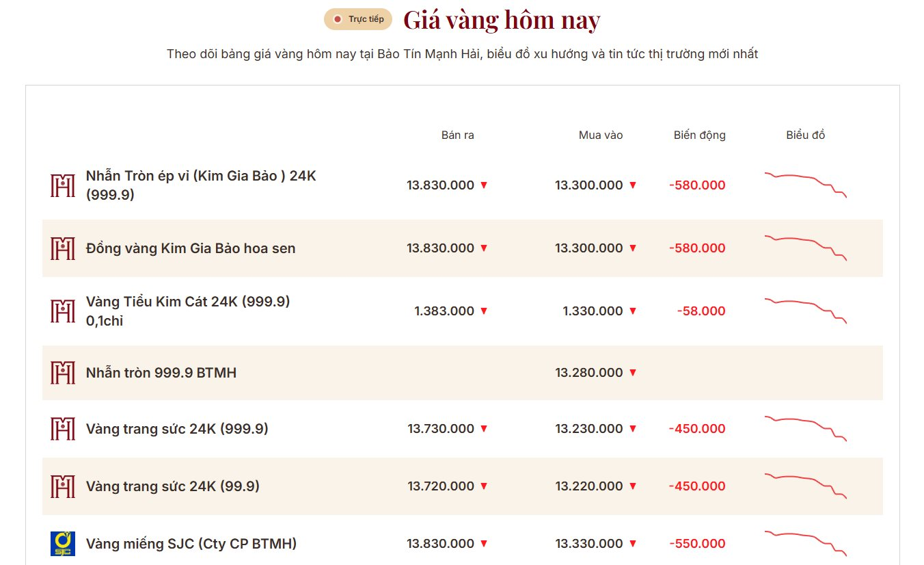Open trend chart for Nhẫn Tròn ép vỉ row

[806, 185]
